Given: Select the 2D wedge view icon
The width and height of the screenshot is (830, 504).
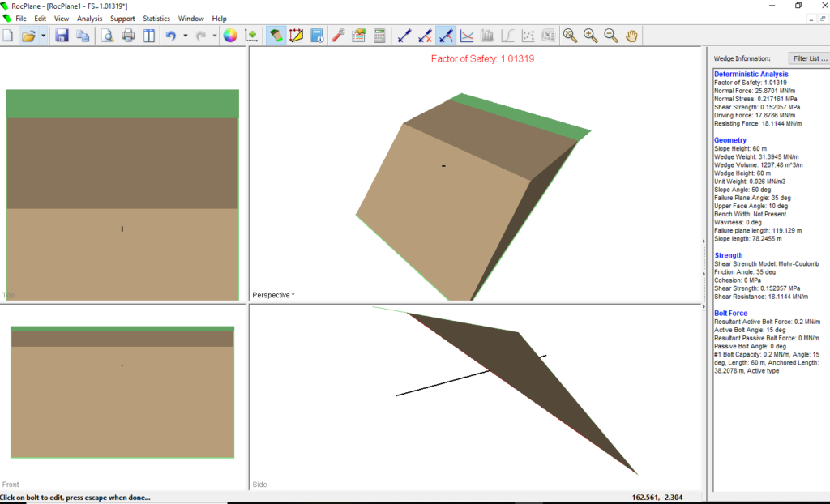Looking at the screenshot, I should [296, 36].
